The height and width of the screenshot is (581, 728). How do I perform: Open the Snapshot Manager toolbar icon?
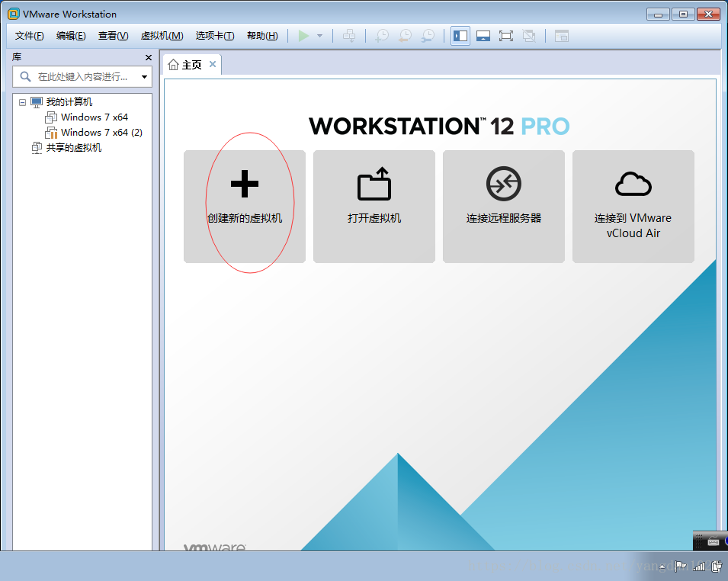coord(428,36)
